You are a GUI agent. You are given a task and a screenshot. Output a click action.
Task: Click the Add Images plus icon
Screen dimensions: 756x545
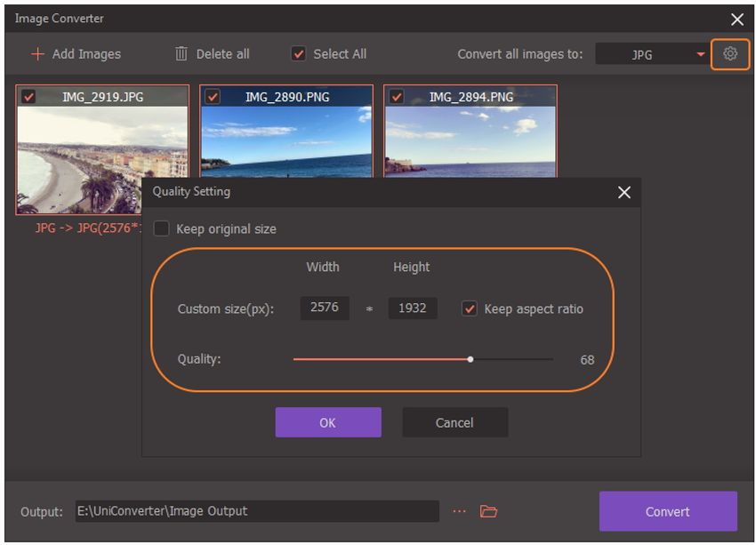click(x=37, y=54)
